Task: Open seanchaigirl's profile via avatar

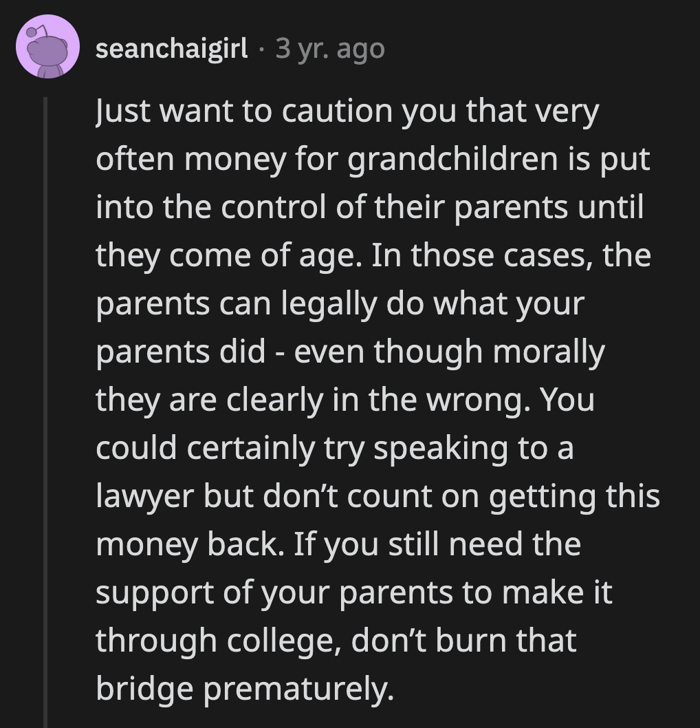Action: [x=46, y=47]
